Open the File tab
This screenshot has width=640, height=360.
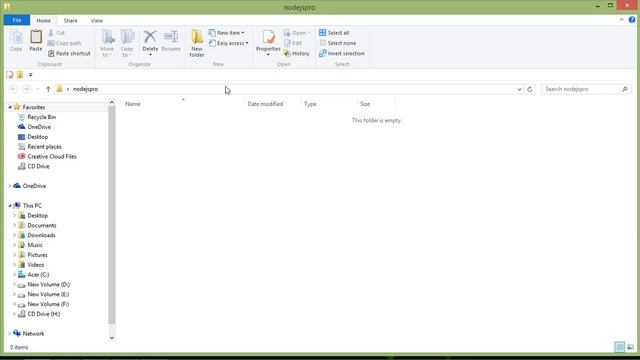pos(17,20)
